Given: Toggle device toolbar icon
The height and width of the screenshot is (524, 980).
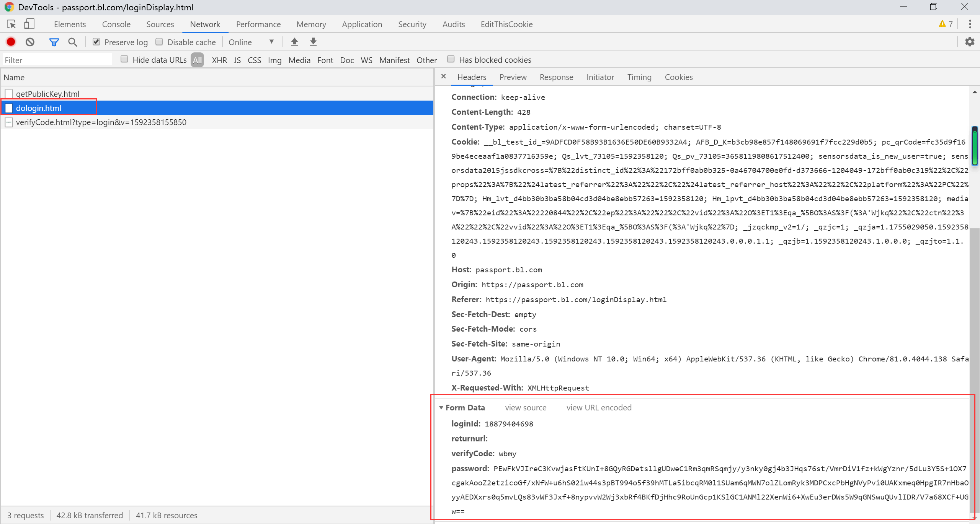Looking at the screenshot, I should click(29, 24).
